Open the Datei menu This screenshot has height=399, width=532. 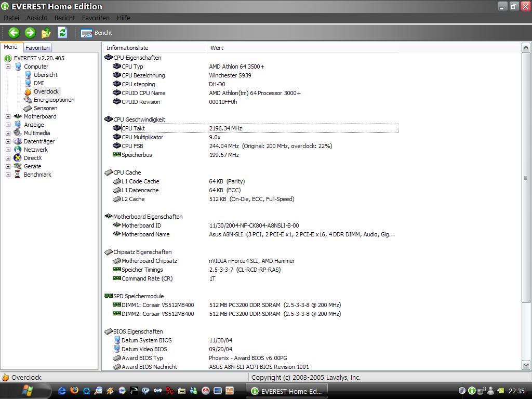(x=11, y=18)
